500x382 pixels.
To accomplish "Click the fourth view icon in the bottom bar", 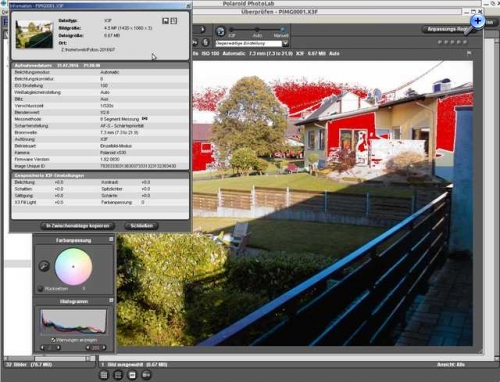I will pyautogui.click(x=146, y=375).
